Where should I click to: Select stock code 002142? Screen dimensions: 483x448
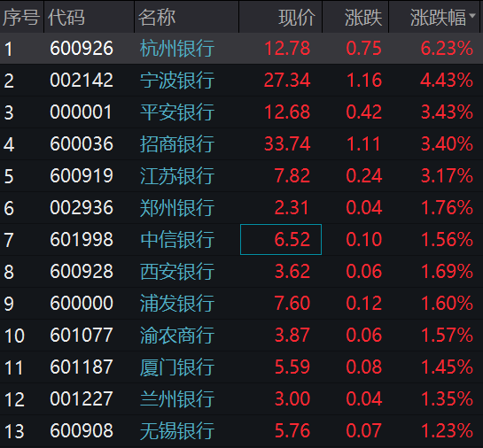[x=82, y=81]
